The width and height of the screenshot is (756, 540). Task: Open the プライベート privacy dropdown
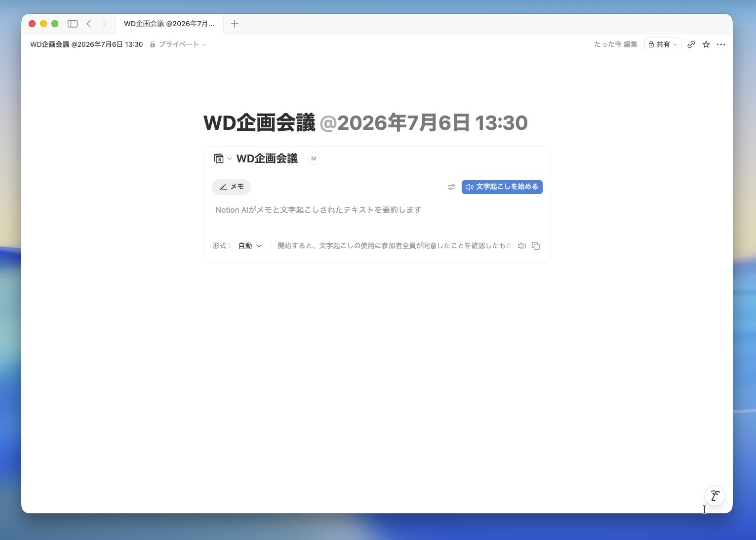coord(178,44)
